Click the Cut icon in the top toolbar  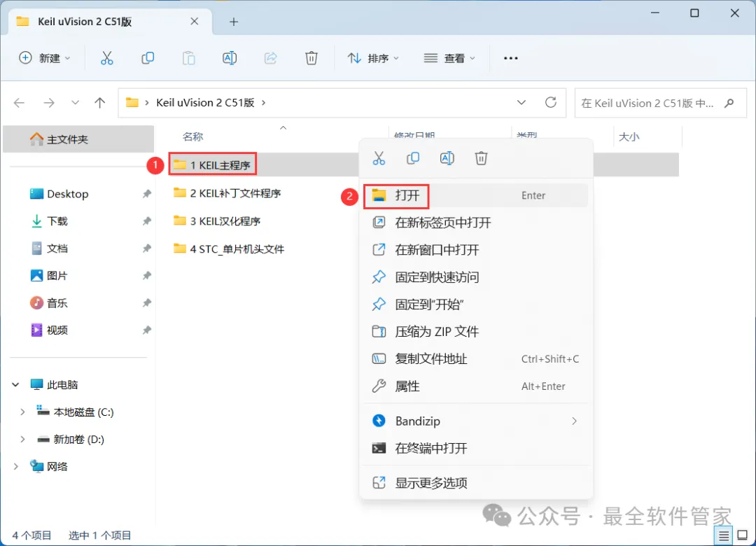point(106,58)
